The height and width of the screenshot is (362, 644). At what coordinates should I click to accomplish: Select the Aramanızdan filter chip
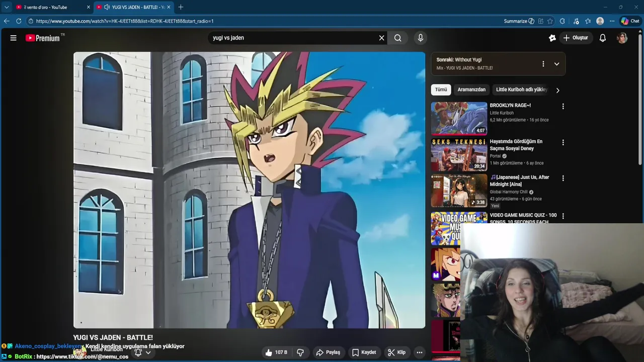(471, 89)
